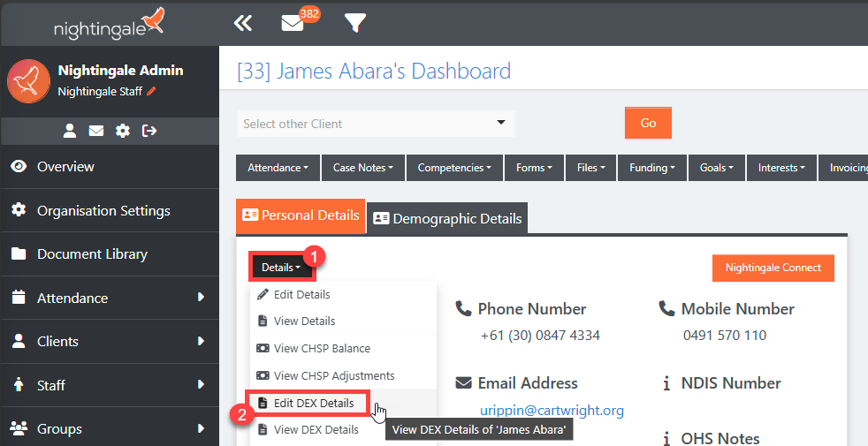Click the Clients person icon
868x446 pixels.
pos(19,341)
